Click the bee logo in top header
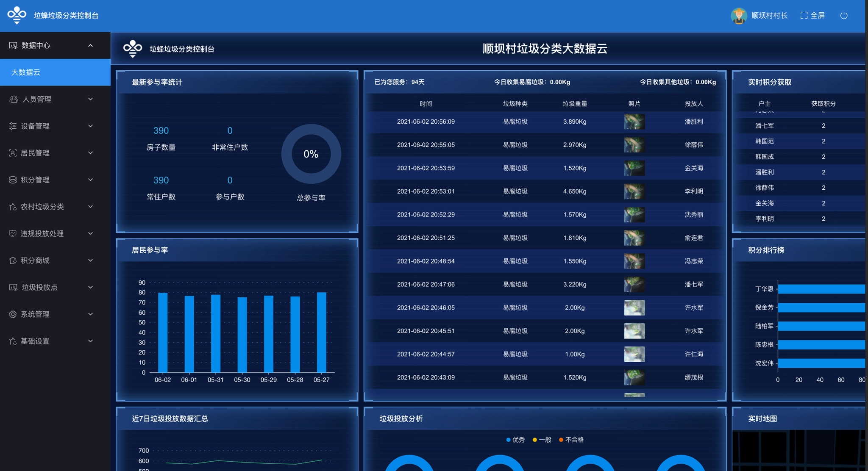The width and height of the screenshot is (868, 471). [x=17, y=15]
